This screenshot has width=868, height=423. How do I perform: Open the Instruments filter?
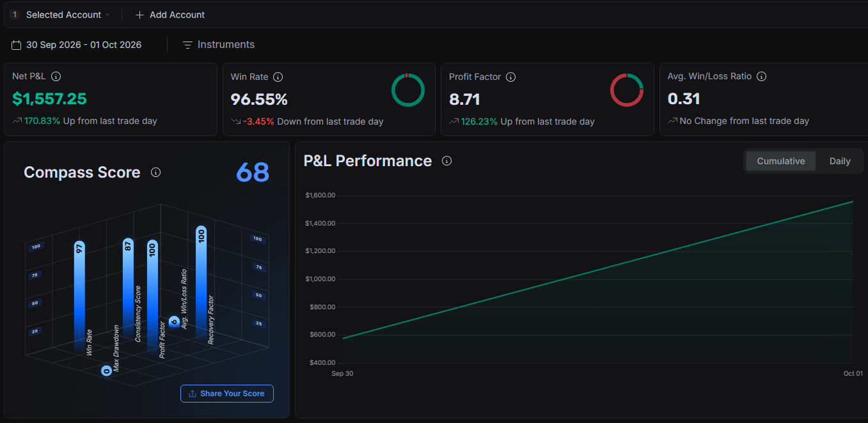[x=219, y=45]
